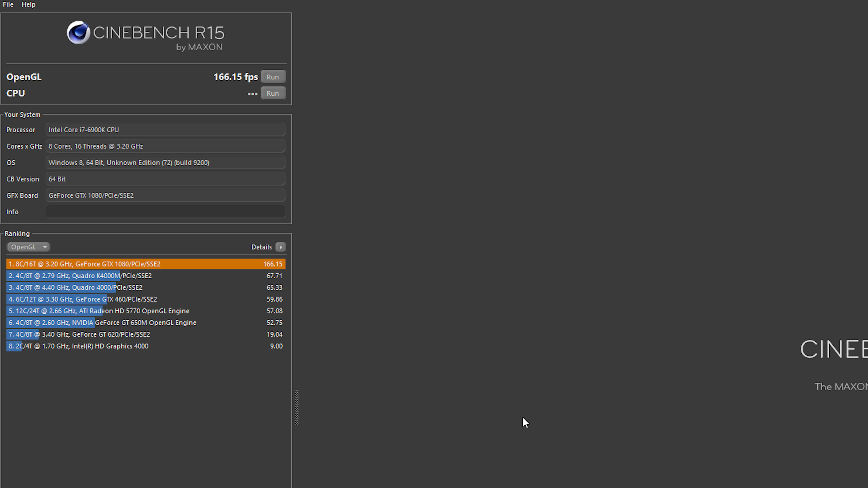Open the File menu
This screenshot has height=488, width=868.
coord(8,4)
